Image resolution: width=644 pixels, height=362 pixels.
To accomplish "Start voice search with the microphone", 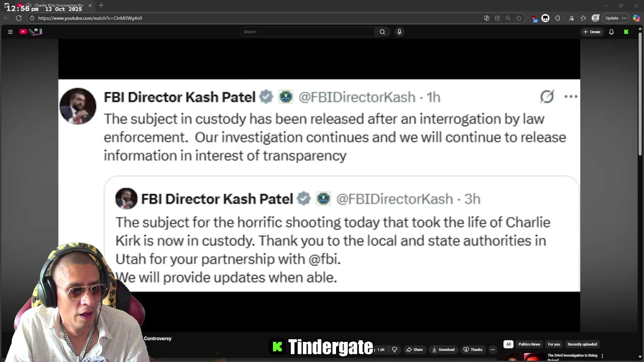I will point(399,32).
